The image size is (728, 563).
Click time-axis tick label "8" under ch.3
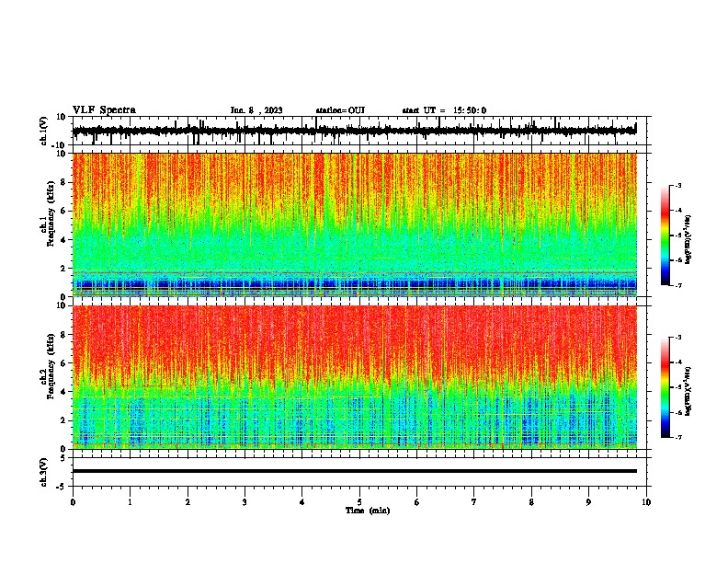(531, 502)
